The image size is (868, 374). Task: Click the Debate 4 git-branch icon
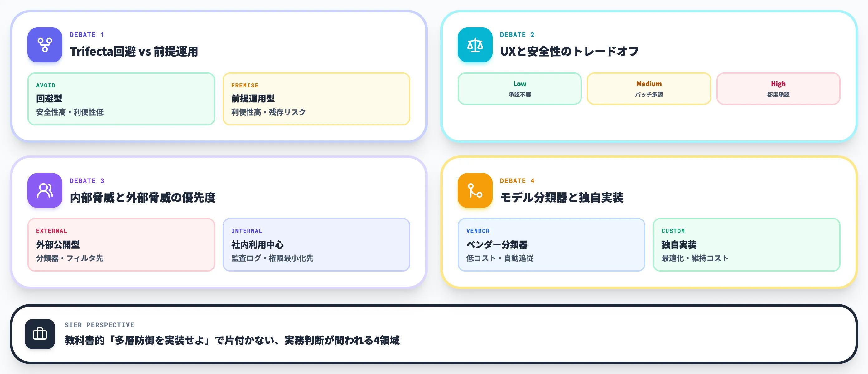tap(475, 190)
